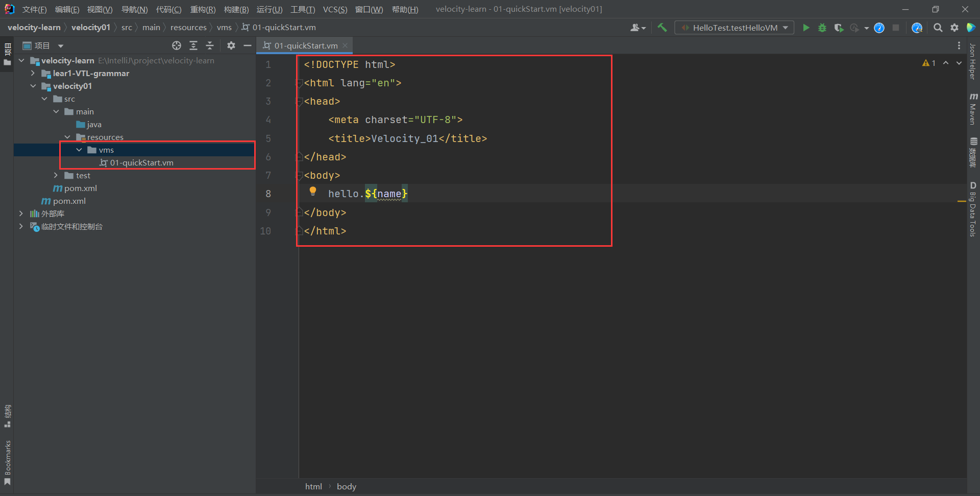Open the Database (数据库) side panel

coord(973,152)
